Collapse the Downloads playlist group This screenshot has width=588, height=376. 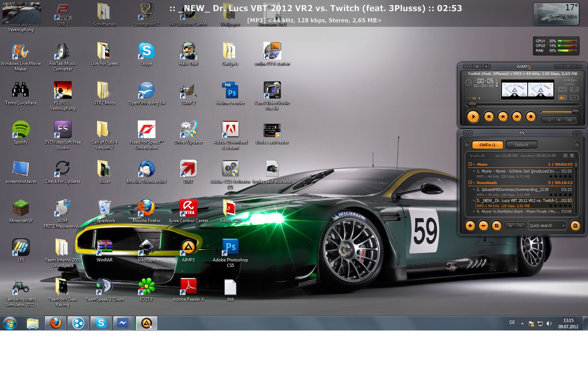click(x=470, y=182)
